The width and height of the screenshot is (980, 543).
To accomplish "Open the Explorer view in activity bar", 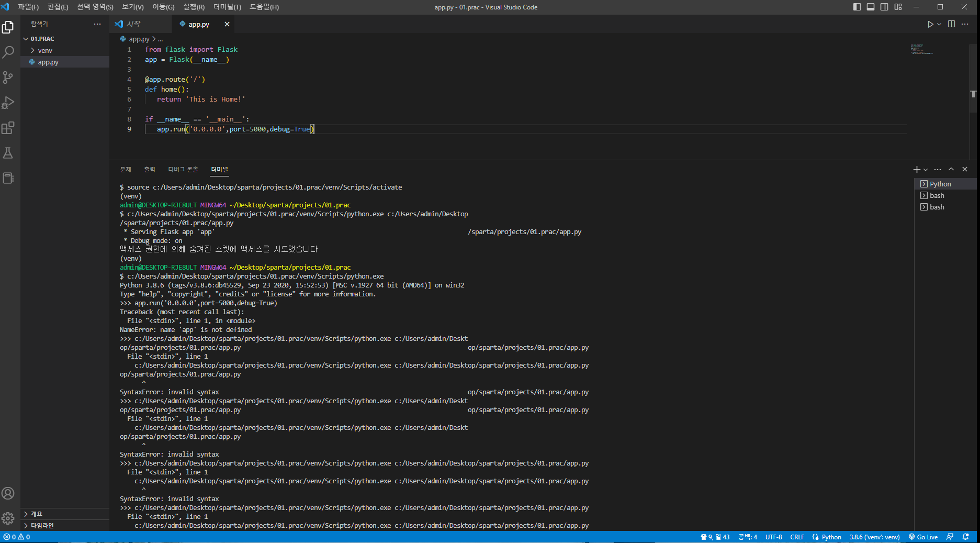I will (x=8, y=27).
